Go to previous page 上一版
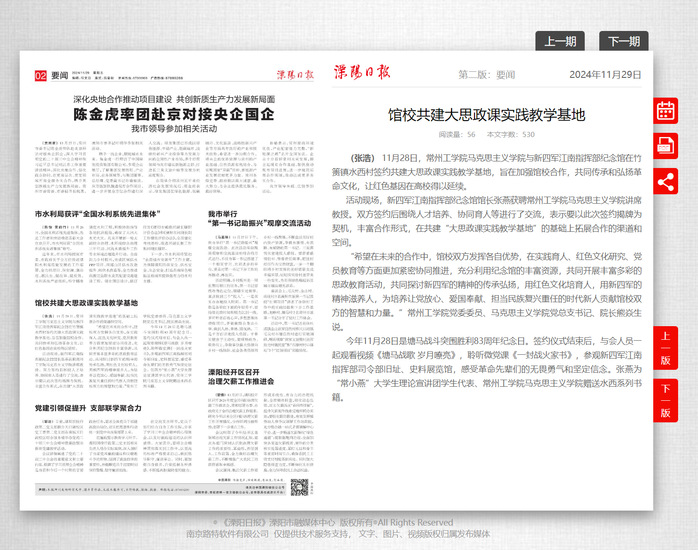The width and height of the screenshot is (698, 550). 666,348
